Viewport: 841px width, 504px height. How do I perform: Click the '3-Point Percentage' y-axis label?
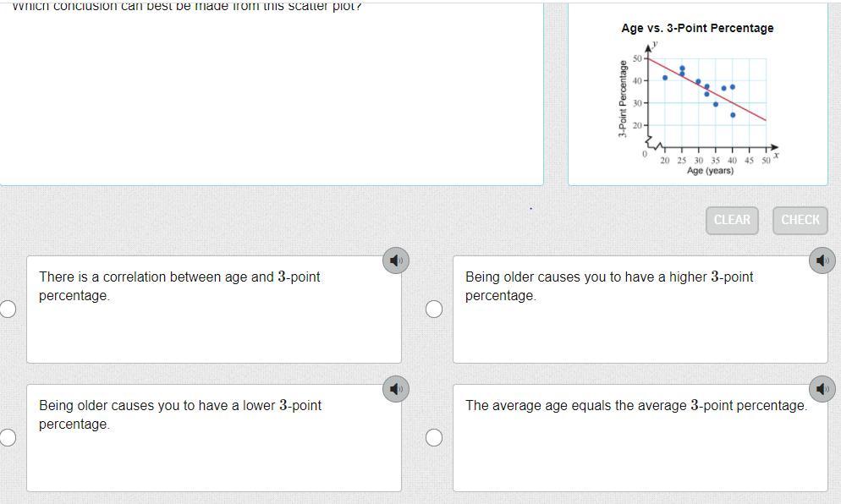[623, 98]
